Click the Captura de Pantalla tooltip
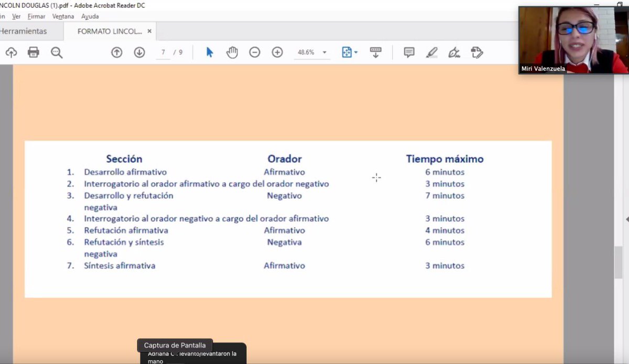The image size is (629, 364). pyautogui.click(x=175, y=345)
